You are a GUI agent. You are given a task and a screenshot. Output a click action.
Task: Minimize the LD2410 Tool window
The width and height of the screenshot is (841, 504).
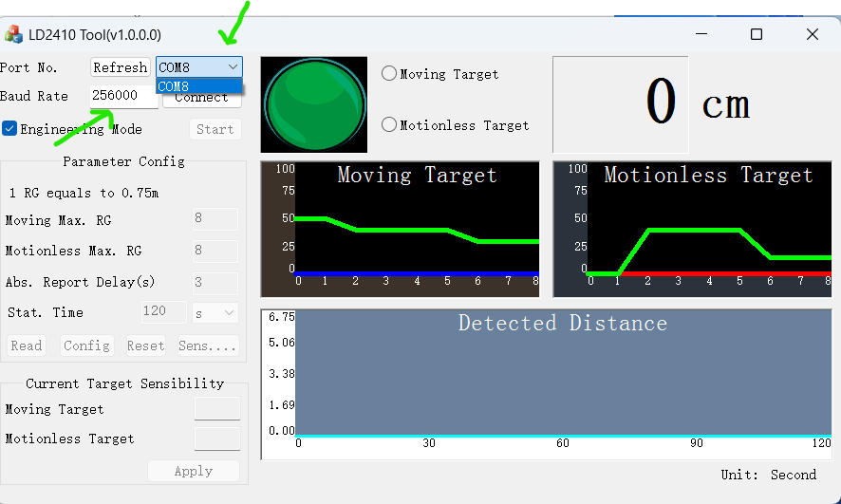(701, 34)
